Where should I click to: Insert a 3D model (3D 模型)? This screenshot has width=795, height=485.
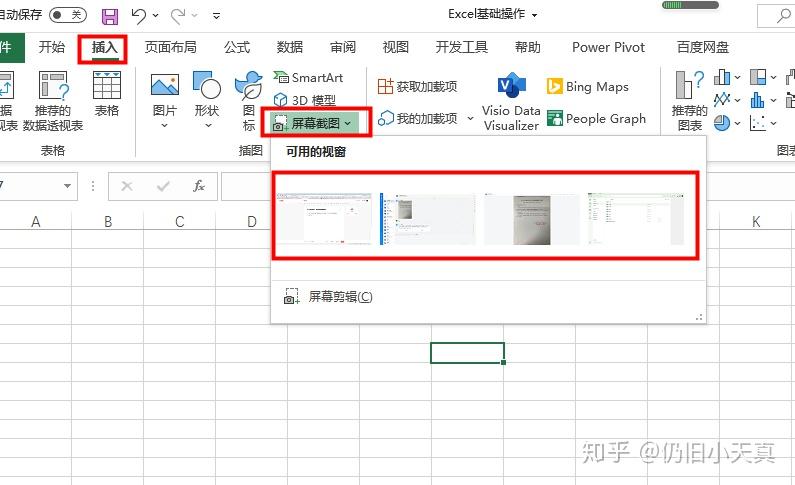304,100
